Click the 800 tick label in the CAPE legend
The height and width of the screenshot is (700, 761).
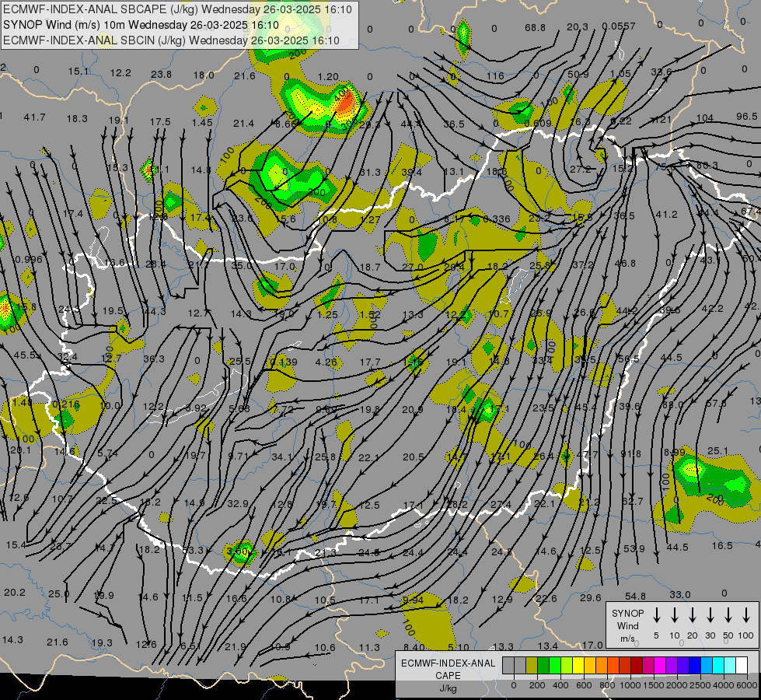(x=607, y=685)
